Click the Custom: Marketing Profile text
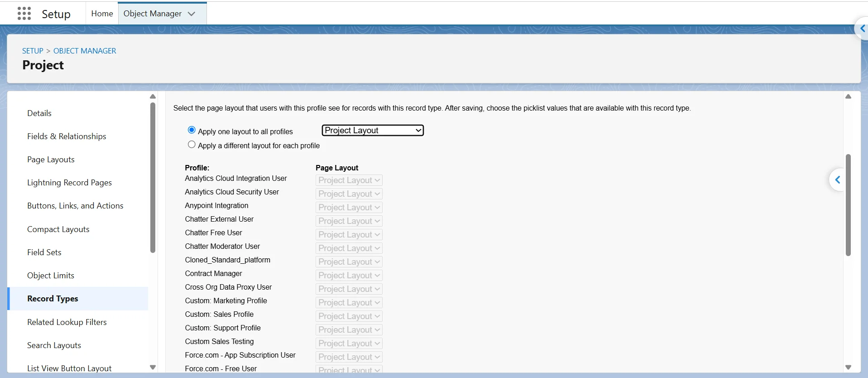 pyautogui.click(x=226, y=301)
